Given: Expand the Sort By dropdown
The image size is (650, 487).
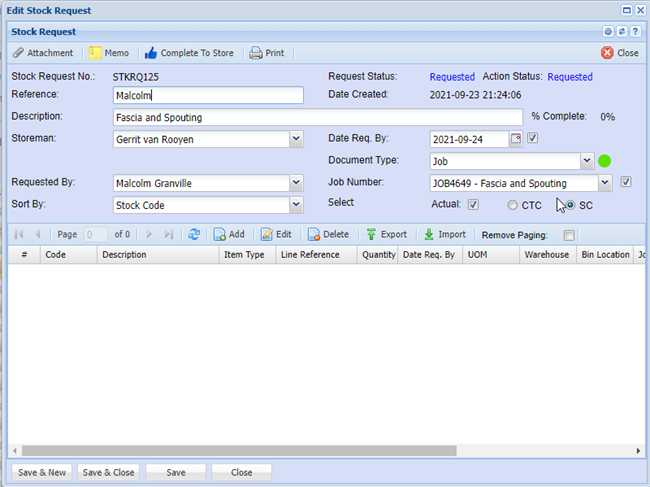Looking at the screenshot, I should coord(296,205).
